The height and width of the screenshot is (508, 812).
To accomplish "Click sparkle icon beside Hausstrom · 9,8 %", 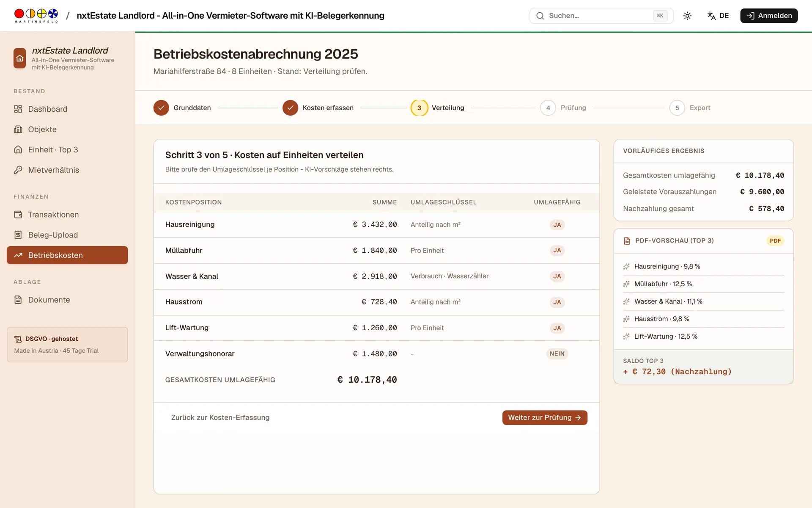I will coord(626,319).
